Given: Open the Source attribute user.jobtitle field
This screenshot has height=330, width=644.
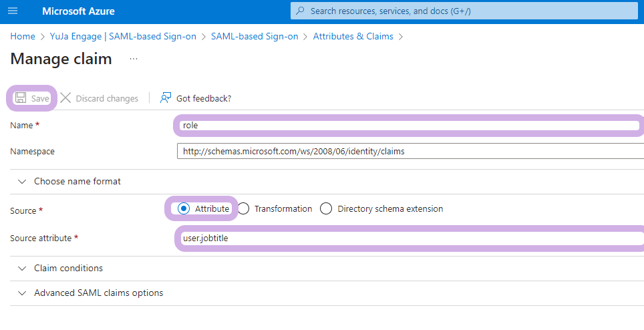Looking at the screenshot, I should click(x=408, y=238).
